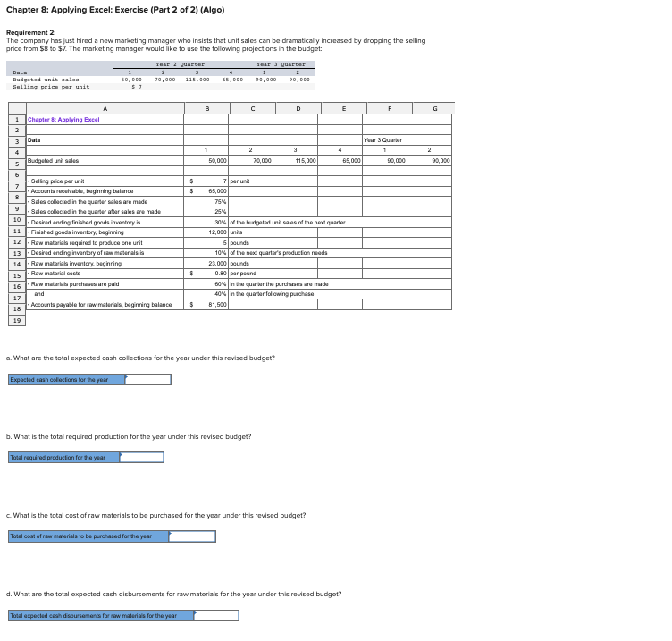Screen dimensions: 672x641
Task: Select column D header
Action: click(x=298, y=108)
